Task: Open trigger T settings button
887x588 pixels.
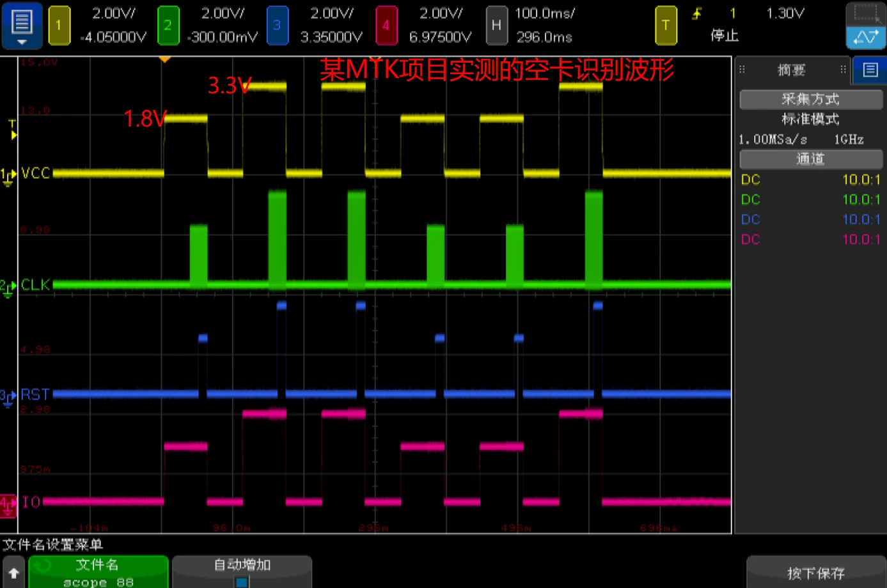Action: [666, 26]
